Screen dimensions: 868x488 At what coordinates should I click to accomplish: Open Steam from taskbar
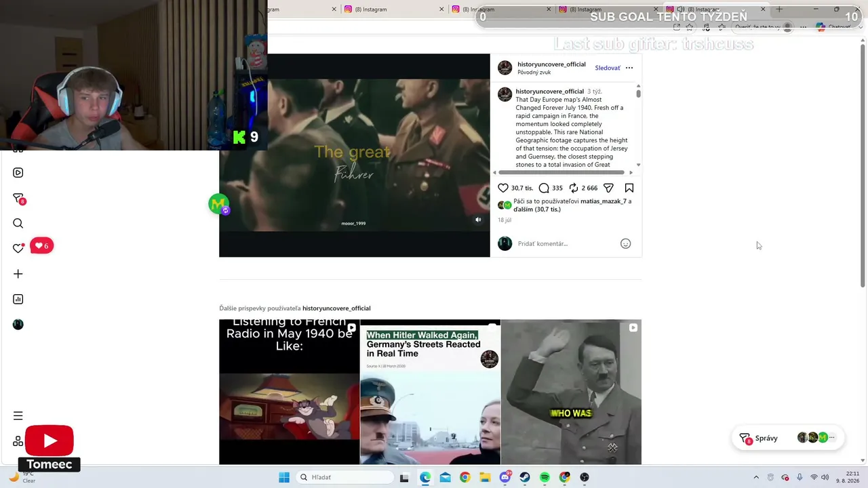coord(525,477)
